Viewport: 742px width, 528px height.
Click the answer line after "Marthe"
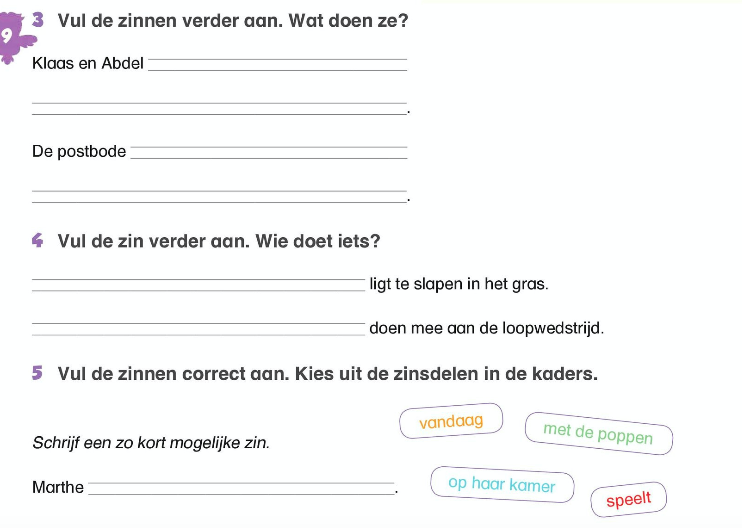click(241, 488)
